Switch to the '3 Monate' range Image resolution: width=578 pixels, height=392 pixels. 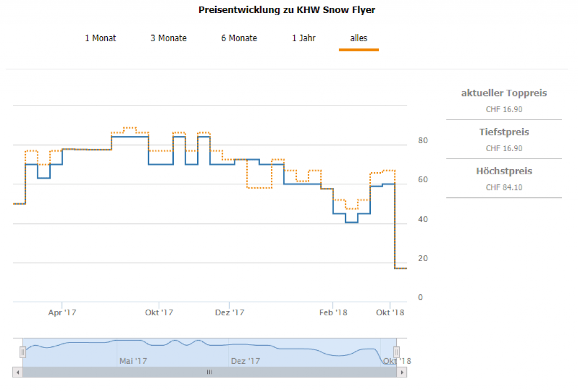[x=168, y=38]
